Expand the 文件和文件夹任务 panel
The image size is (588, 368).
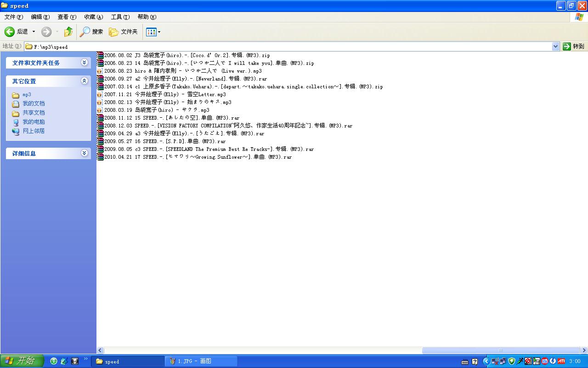(85, 63)
